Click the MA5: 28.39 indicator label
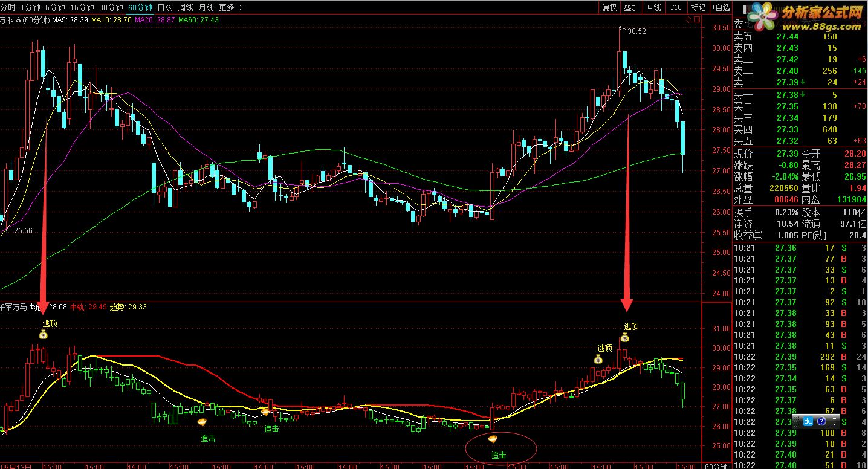Screen dimensions: 868x469 (70, 20)
